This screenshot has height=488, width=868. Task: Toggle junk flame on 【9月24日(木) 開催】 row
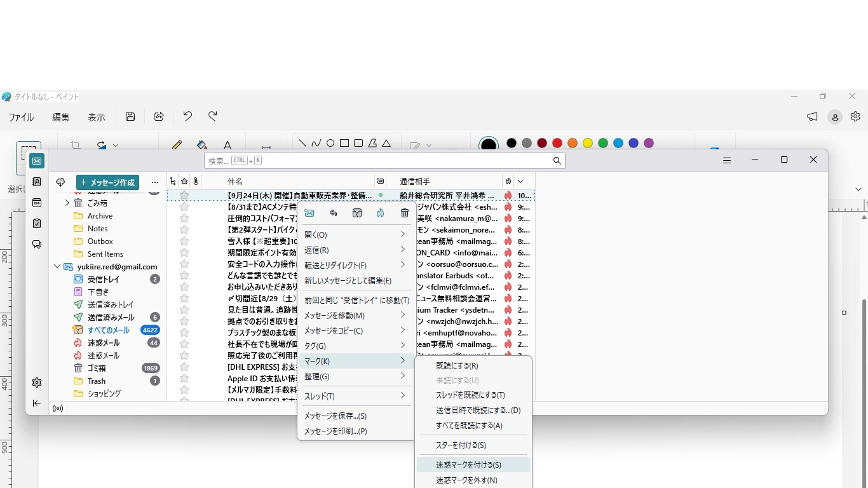(508, 196)
